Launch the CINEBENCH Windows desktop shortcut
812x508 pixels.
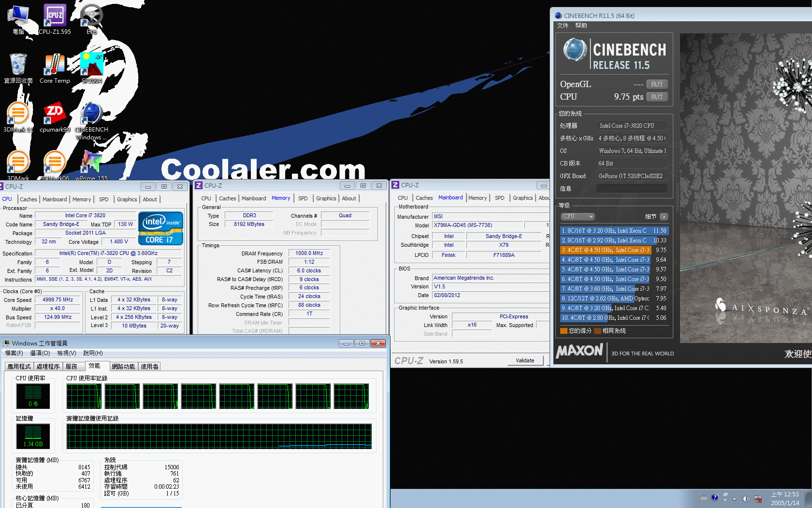(91, 120)
